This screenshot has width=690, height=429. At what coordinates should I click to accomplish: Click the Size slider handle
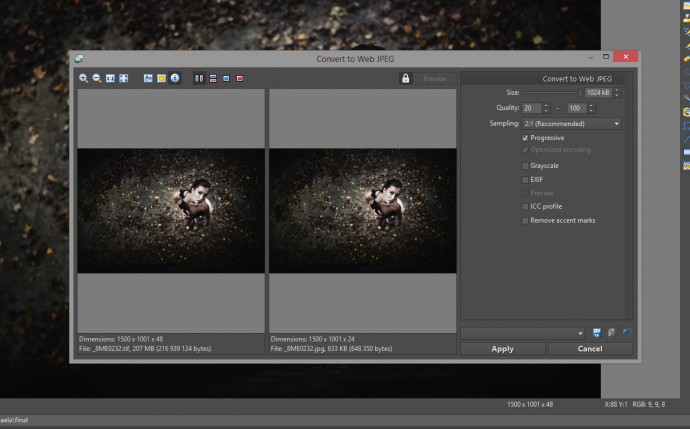(580, 92)
